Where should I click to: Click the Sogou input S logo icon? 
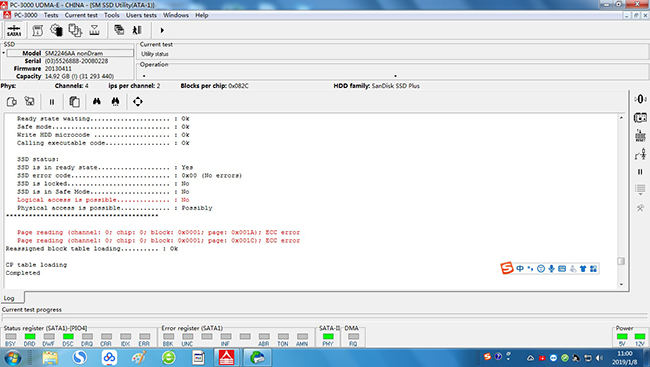point(507,268)
